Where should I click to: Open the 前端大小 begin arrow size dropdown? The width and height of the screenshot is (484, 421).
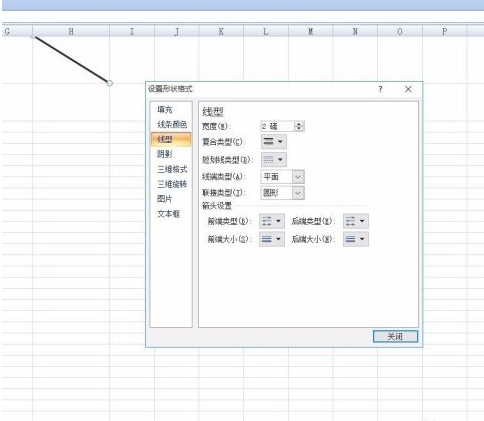coord(272,239)
